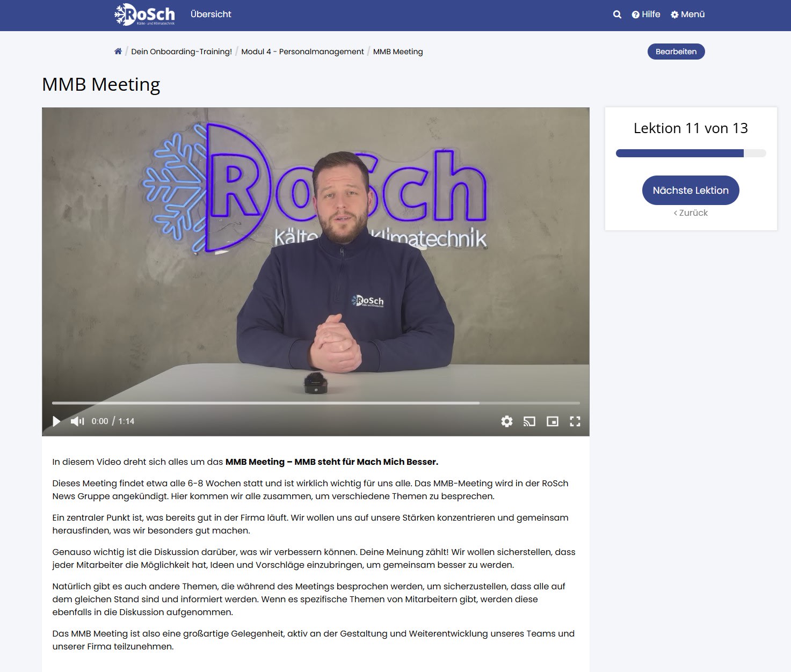Click paragraph starting 'Das MMB Meeting ist also'

[314, 640]
